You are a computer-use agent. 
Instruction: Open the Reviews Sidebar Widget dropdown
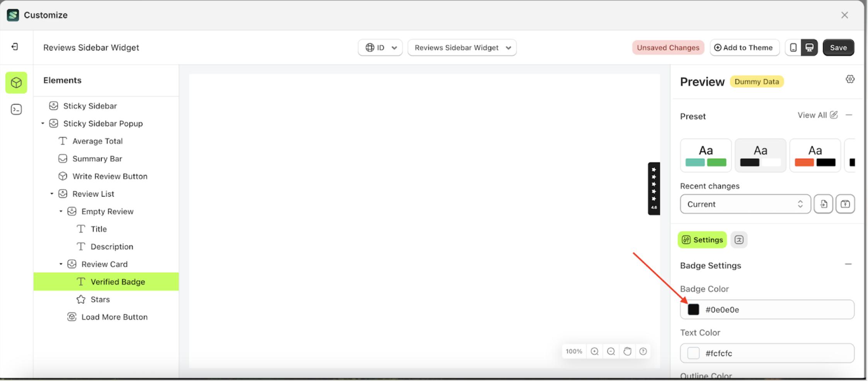pyautogui.click(x=462, y=47)
